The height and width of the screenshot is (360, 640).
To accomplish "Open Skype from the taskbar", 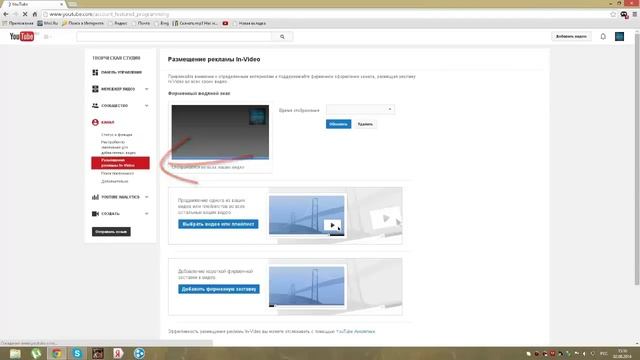I will pos(77,353).
